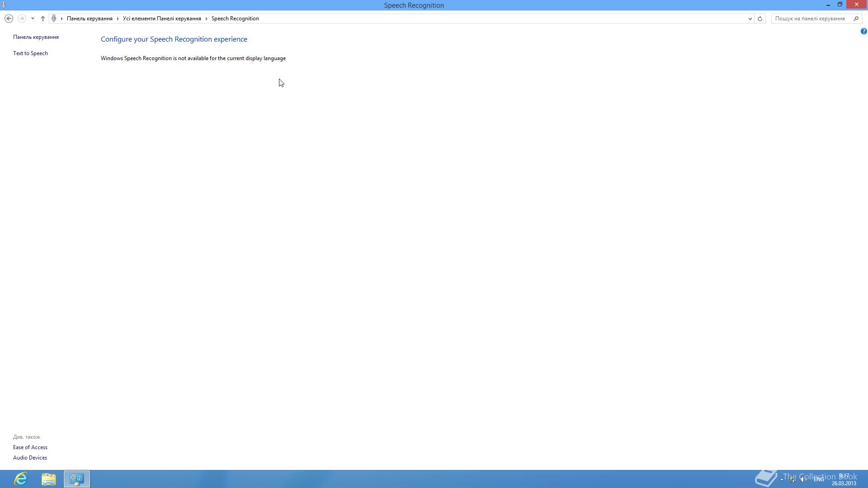Show hidden tray icons arrow
The width and height of the screenshot is (868, 488).
[x=782, y=479]
